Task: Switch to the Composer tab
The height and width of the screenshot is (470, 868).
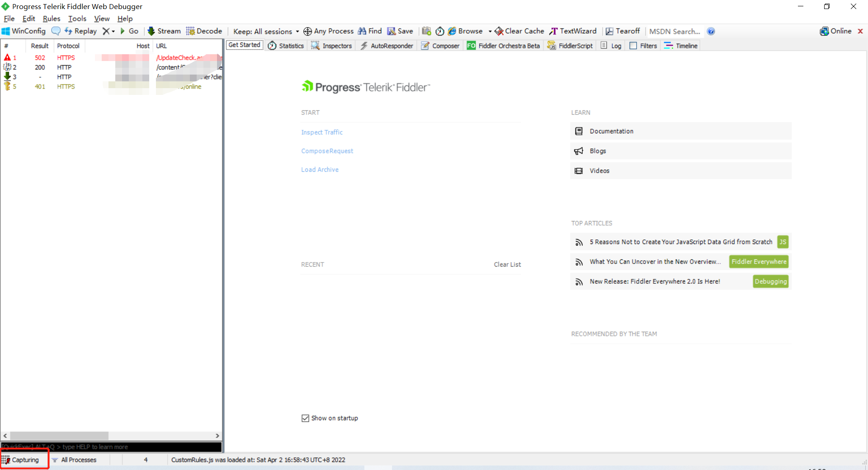Action: [x=440, y=46]
